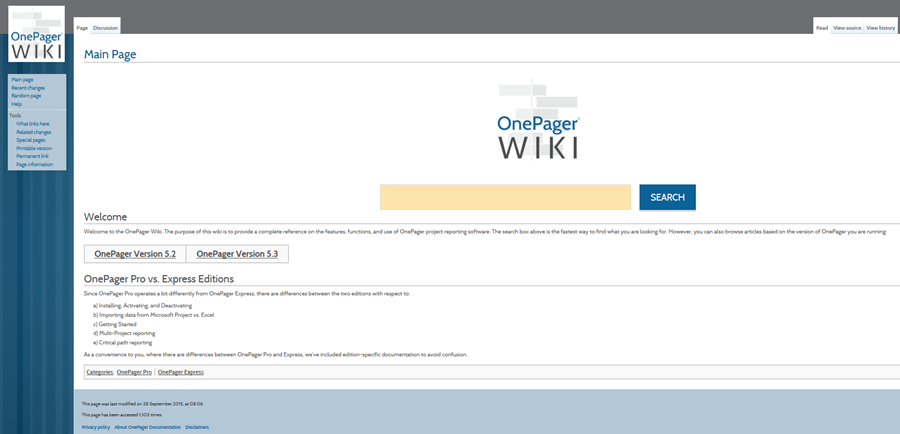This screenshot has height=434, width=900.
Task: Open Page information link
Action: [x=34, y=164]
